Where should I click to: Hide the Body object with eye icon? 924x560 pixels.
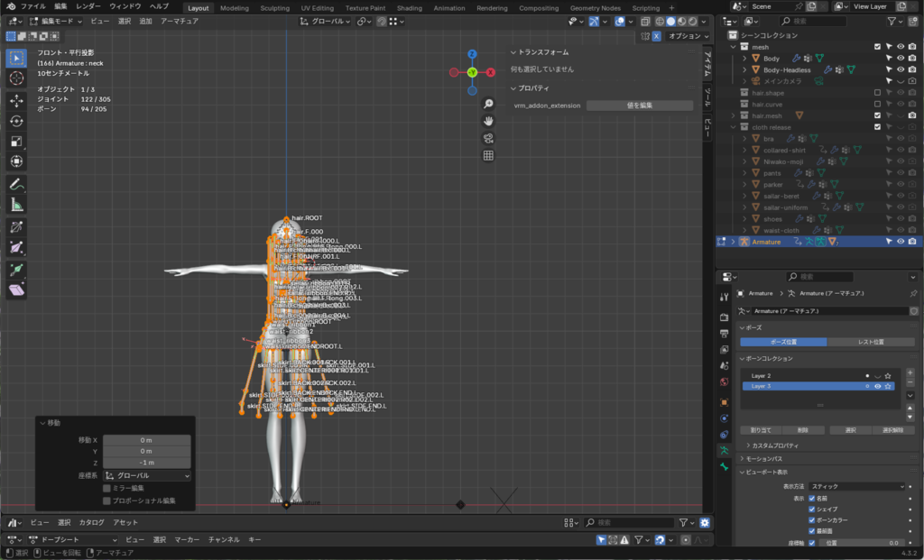point(900,58)
